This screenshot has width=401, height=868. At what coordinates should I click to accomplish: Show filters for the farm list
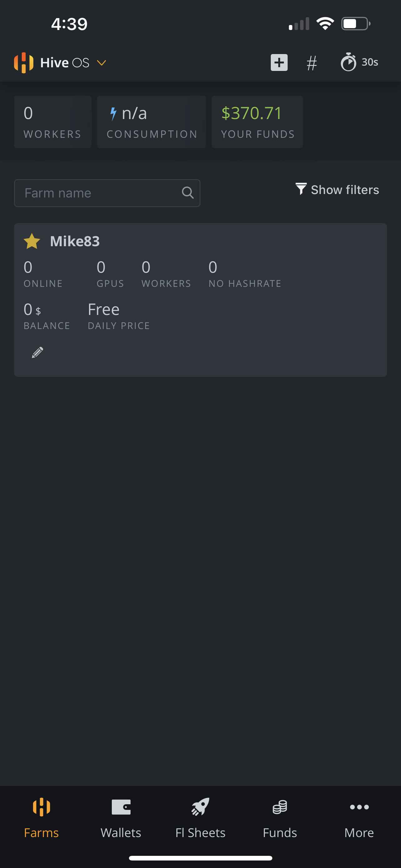[337, 190]
